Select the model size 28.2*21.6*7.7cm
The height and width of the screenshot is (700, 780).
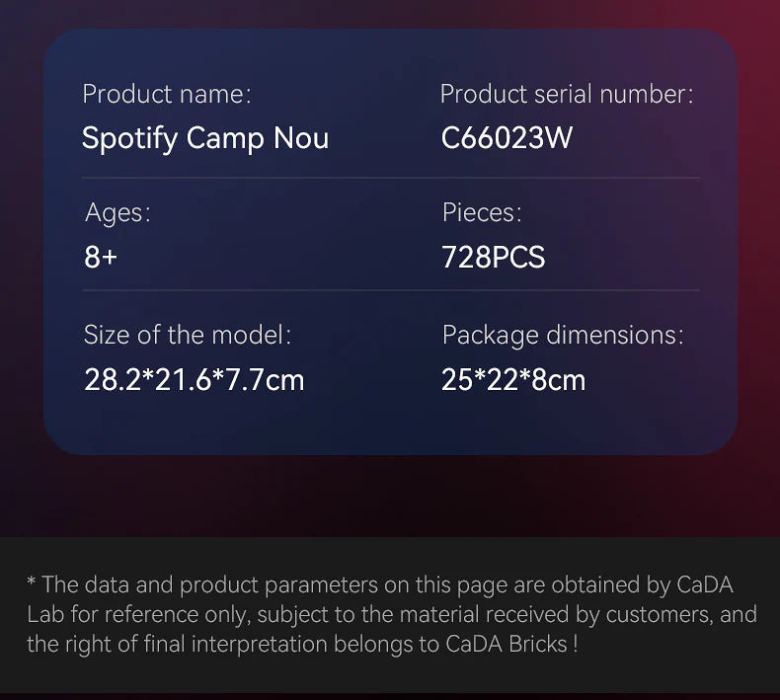pos(194,379)
